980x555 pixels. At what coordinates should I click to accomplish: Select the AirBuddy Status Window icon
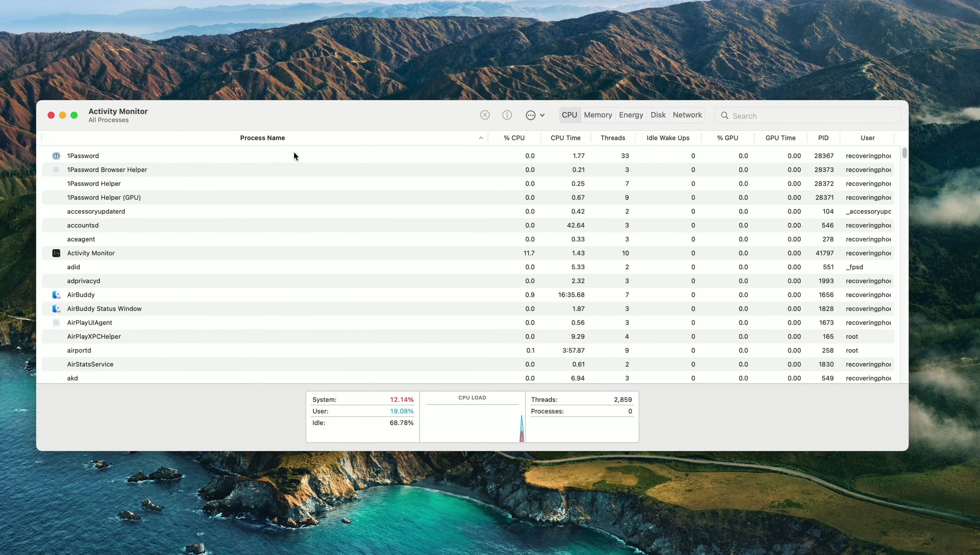tap(56, 309)
